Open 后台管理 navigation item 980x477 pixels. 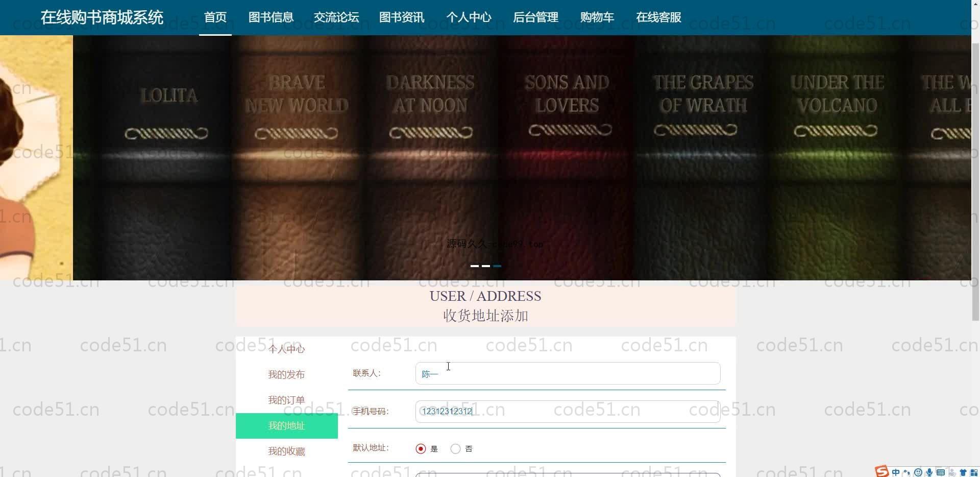(535, 17)
